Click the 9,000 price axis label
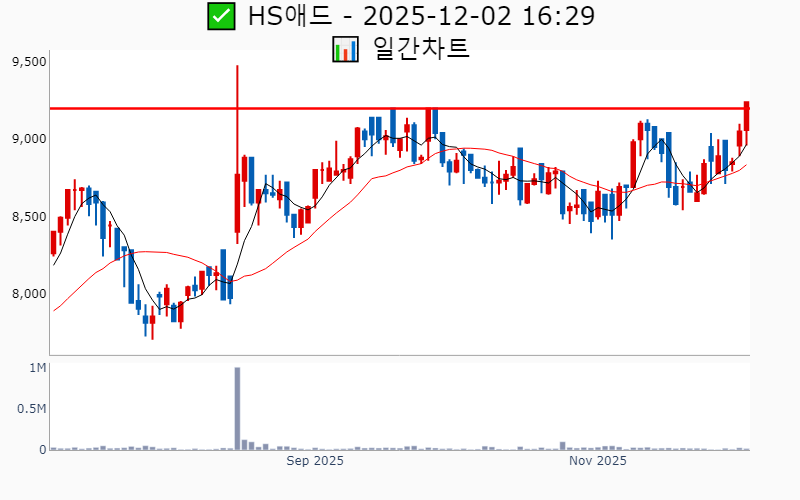The image size is (800, 500). [x=29, y=138]
